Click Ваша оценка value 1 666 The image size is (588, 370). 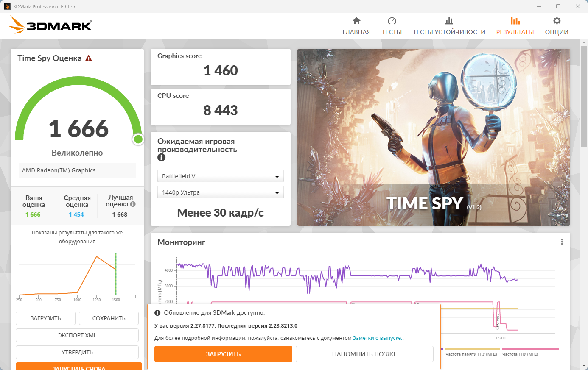tap(33, 214)
